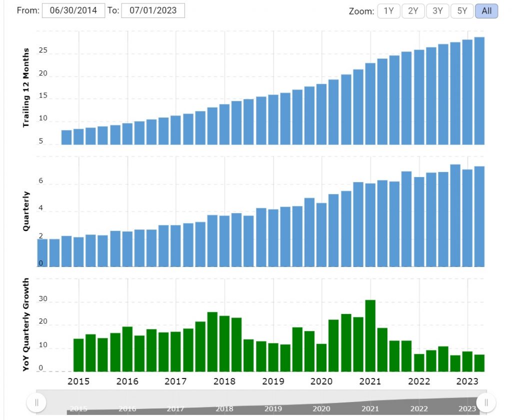Select the 2Y zoom preset
The width and height of the screenshot is (512, 420).
point(412,11)
